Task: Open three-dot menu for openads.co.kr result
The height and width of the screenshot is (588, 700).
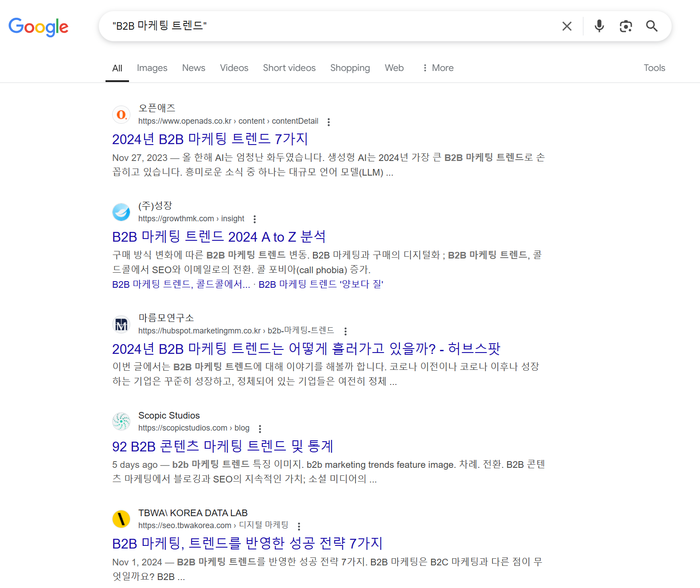Action: coord(328,122)
